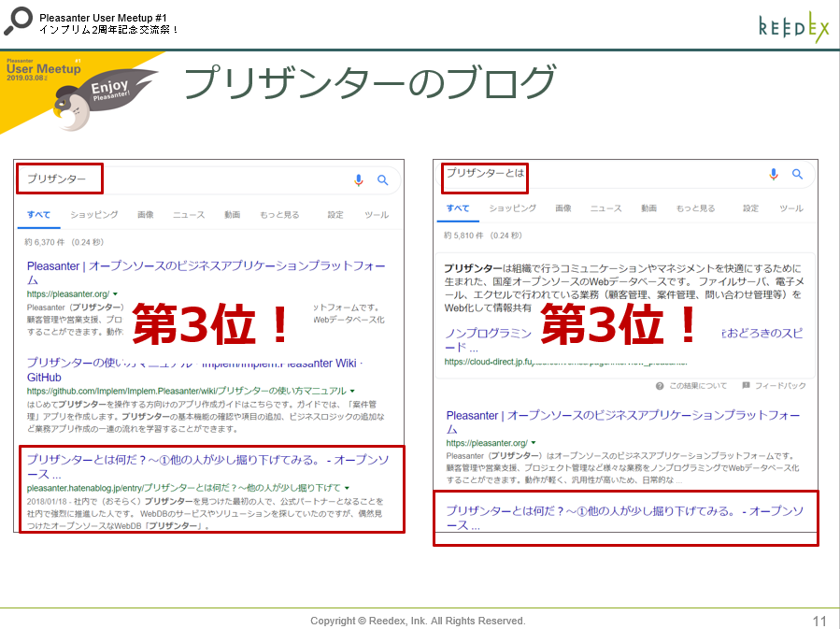
Task: Expand dropdown arrow beside https://pleasanter.org/ in right results
Action: (533, 443)
